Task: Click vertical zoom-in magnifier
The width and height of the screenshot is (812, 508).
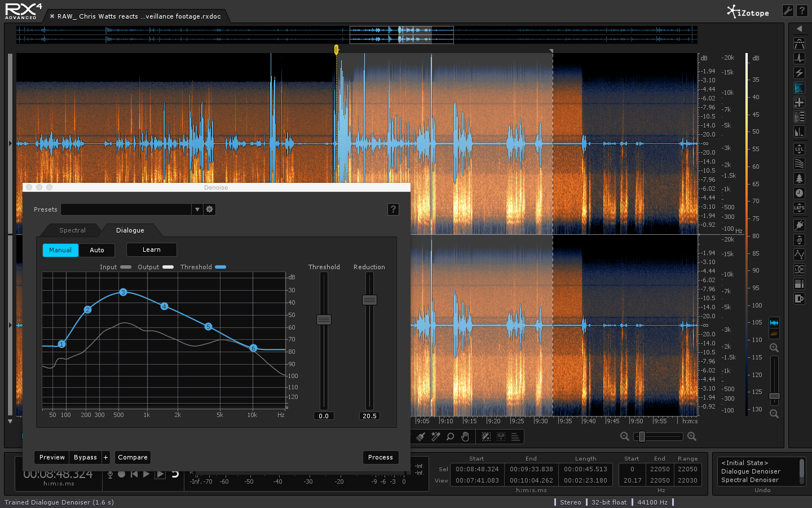Action: (x=774, y=348)
